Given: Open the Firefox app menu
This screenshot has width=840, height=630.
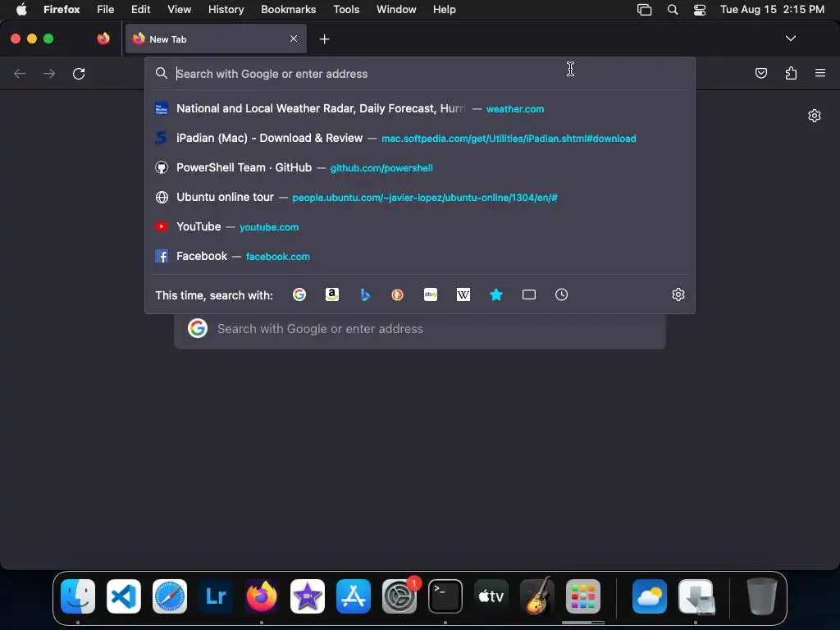Looking at the screenshot, I should (x=62, y=9).
